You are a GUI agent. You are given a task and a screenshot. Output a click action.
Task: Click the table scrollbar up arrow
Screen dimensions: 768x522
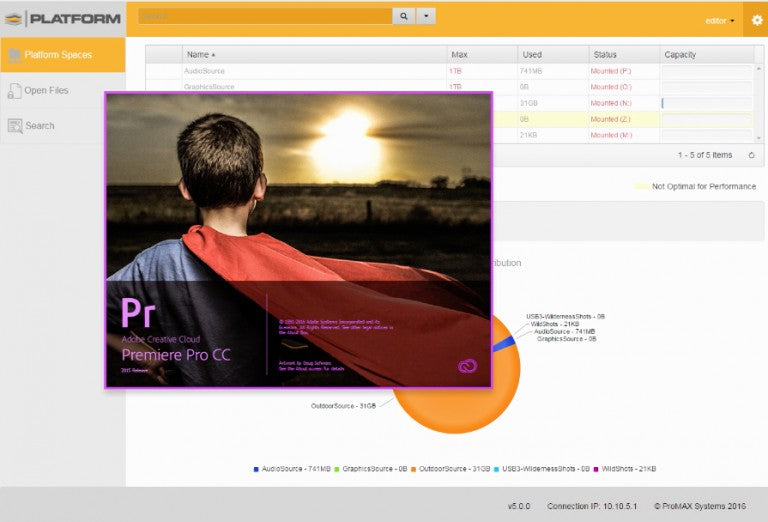coord(759,69)
